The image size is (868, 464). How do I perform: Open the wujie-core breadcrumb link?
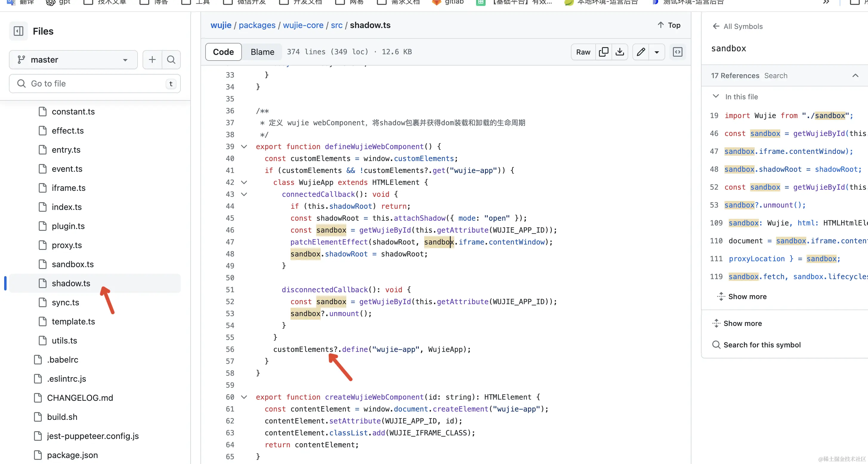pos(303,25)
